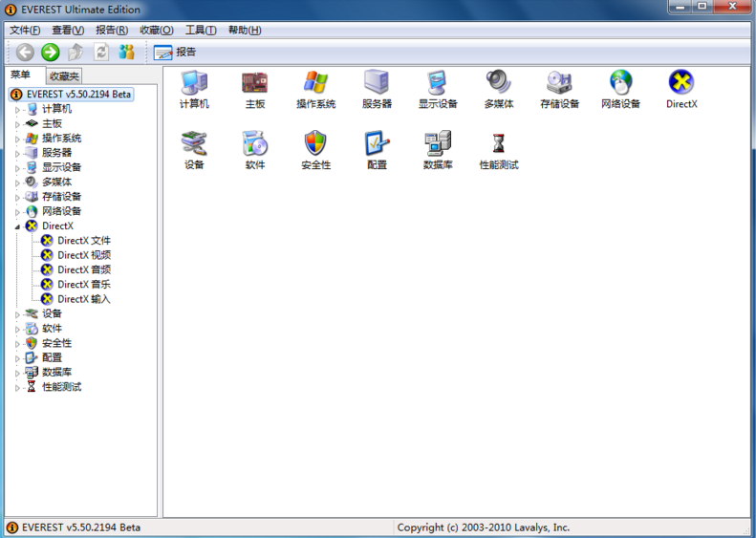This screenshot has width=756, height=538.
Task: Open the 查看(V) menu
Action: [68, 30]
